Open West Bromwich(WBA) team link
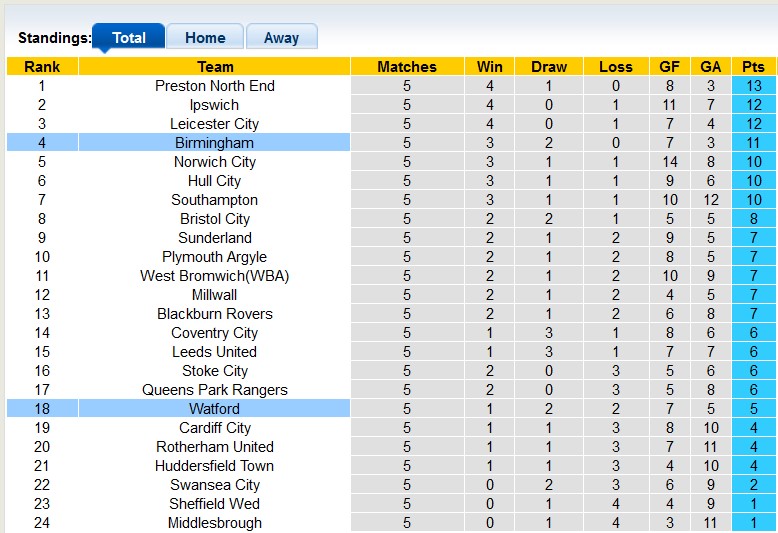778x533 pixels. coord(214,276)
